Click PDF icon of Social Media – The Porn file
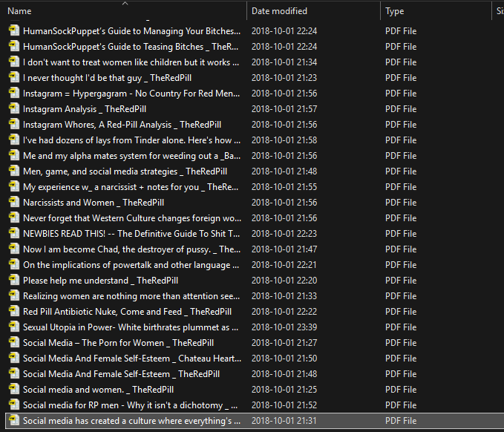 (x=14, y=342)
